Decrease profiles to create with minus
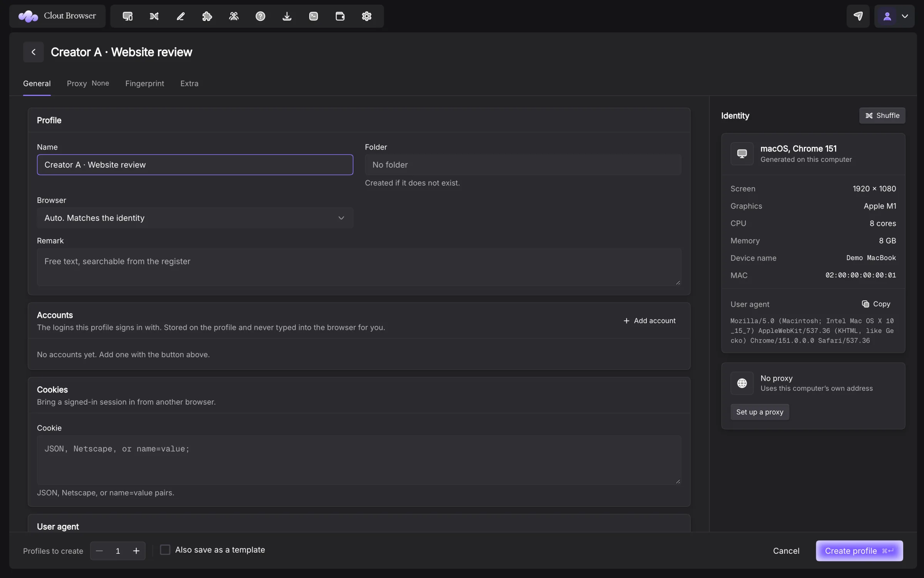924x578 pixels. pos(99,551)
